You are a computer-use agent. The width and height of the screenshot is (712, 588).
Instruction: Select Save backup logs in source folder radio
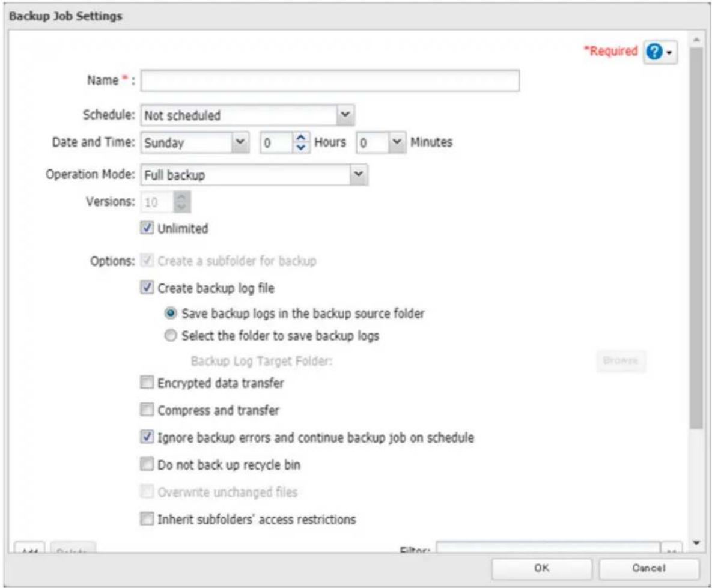170,313
